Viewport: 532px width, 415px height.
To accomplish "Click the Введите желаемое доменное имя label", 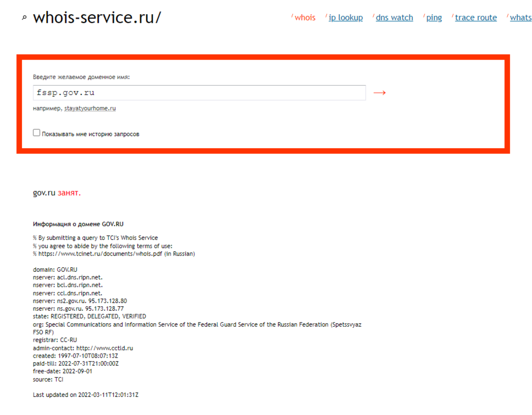I will pos(81,77).
